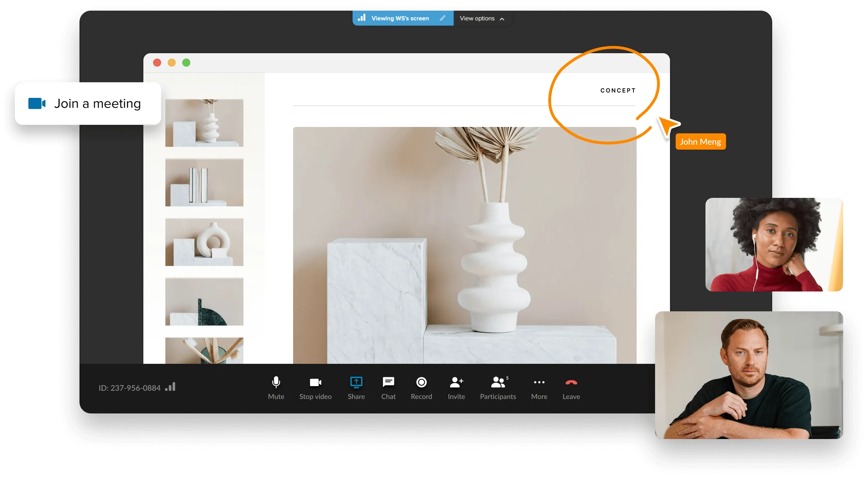
Task: Click the signal bars beside meeting ID
Action: pyautogui.click(x=170, y=387)
